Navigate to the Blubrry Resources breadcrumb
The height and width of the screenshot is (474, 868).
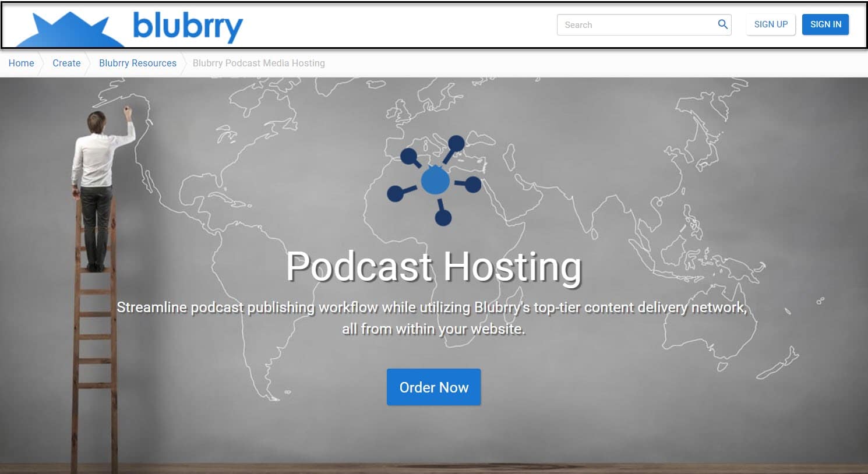[137, 63]
